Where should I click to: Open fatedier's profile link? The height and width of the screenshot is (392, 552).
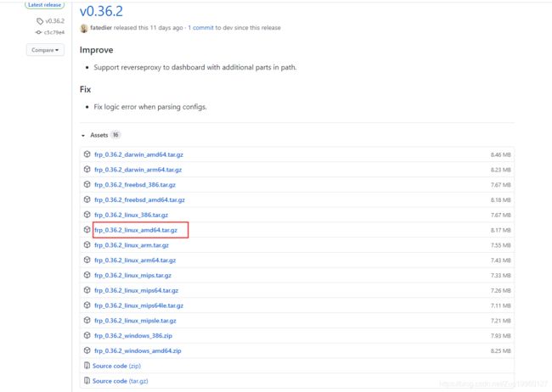coord(101,27)
